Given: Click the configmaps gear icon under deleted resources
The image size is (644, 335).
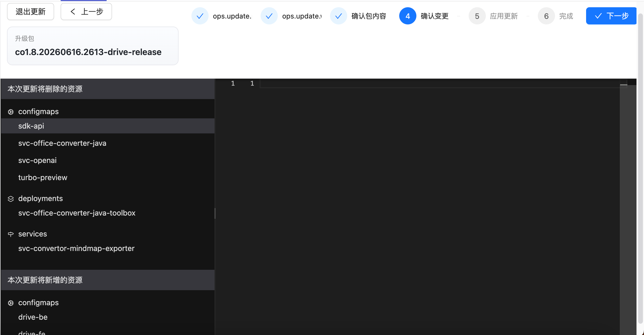Looking at the screenshot, I should [x=11, y=112].
